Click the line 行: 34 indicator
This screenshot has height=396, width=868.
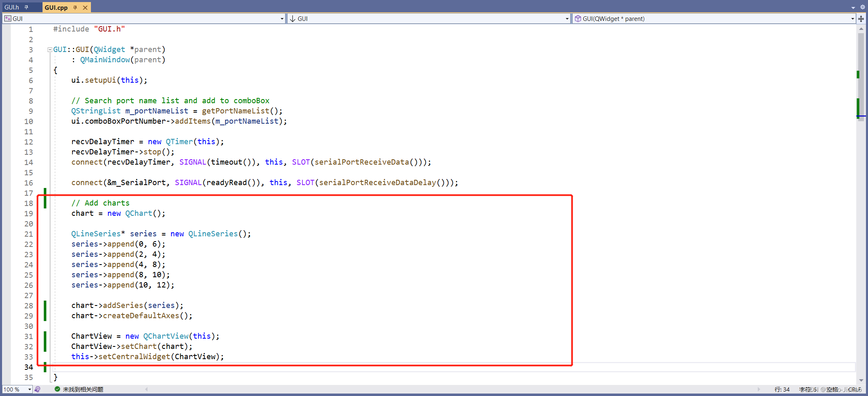pyautogui.click(x=782, y=389)
